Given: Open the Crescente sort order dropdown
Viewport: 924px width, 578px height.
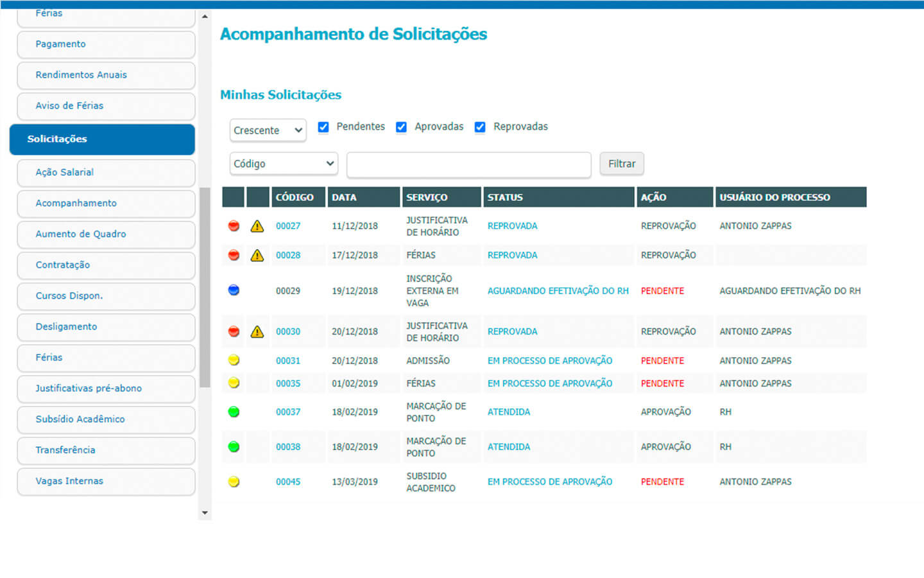Looking at the screenshot, I should (x=268, y=130).
